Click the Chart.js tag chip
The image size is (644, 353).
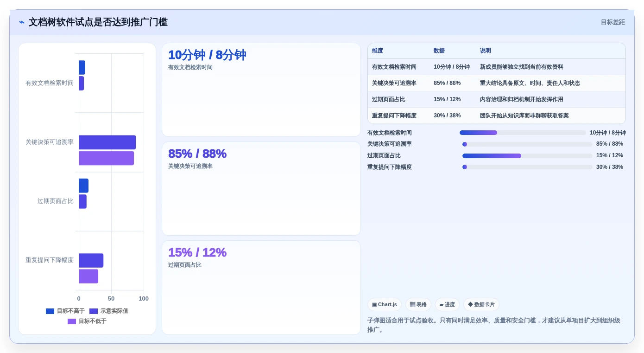click(385, 305)
